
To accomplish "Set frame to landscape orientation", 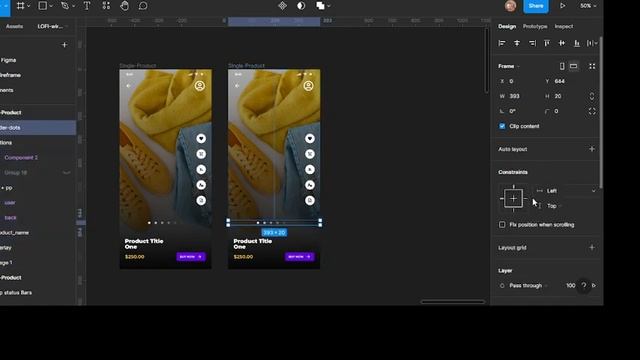I will 573,66.
